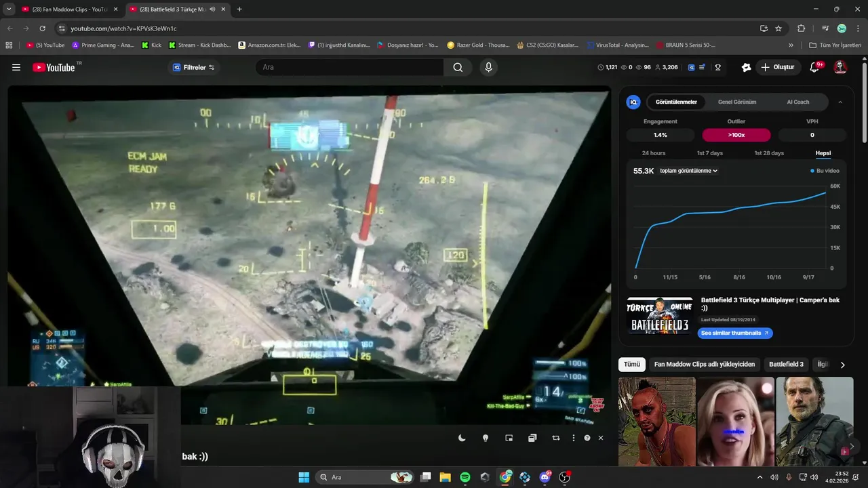
Task: Click the search magnifier button
Action: click(x=458, y=67)
